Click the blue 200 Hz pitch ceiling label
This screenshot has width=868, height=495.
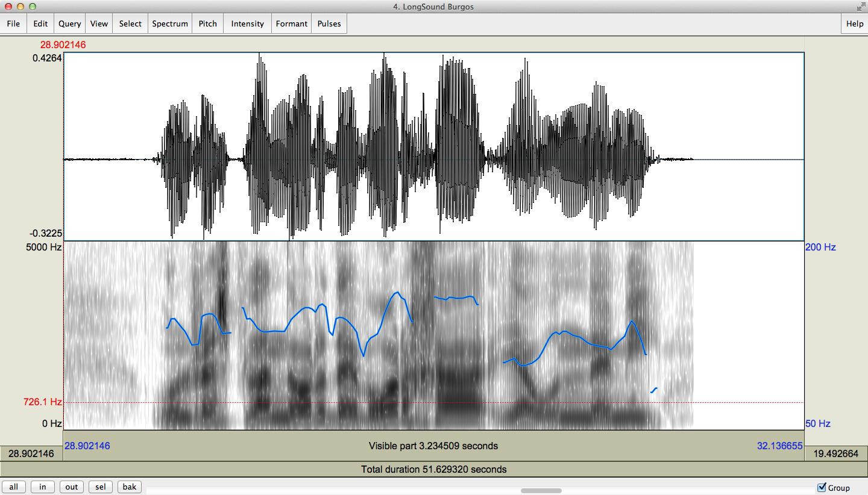[x=820, y=247]
